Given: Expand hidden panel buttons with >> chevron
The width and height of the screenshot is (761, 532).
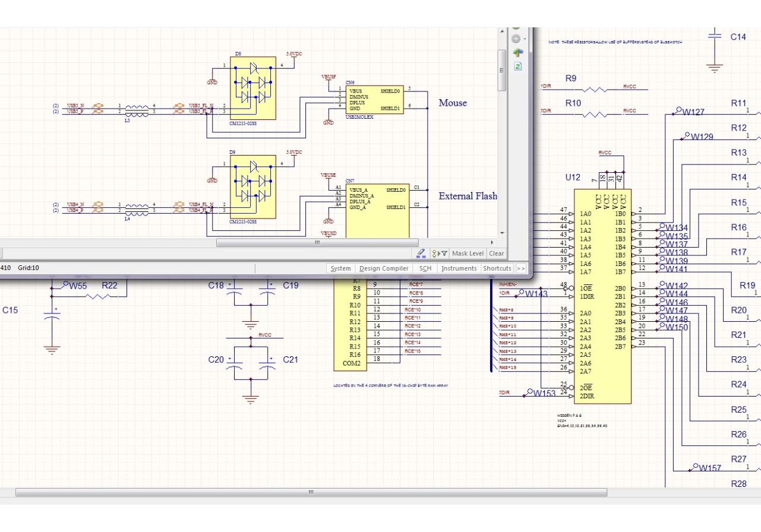Looking at the screenshot, I should [x=521, y=268].
